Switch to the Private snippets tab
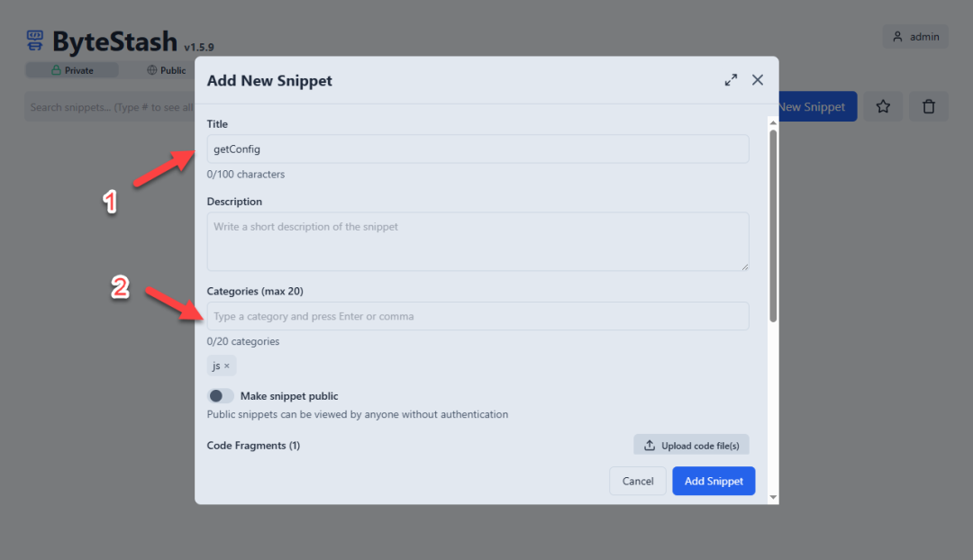973x560 pixels. 72,70
